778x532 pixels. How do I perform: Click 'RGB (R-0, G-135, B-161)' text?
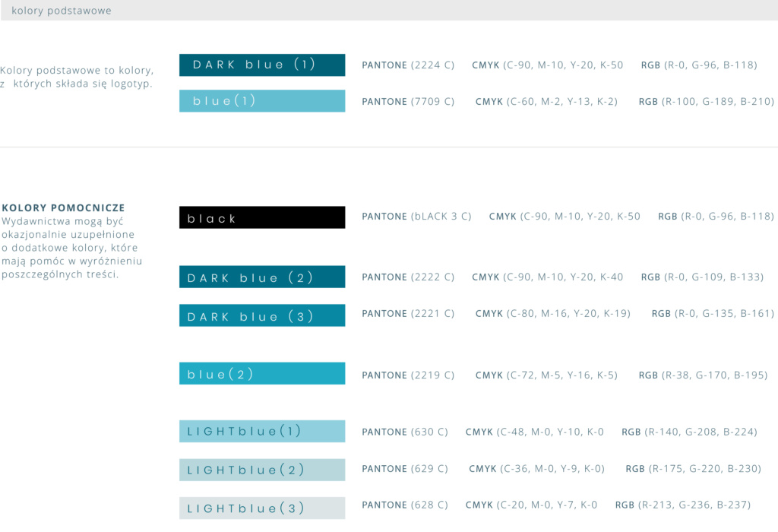coord(713,314)
